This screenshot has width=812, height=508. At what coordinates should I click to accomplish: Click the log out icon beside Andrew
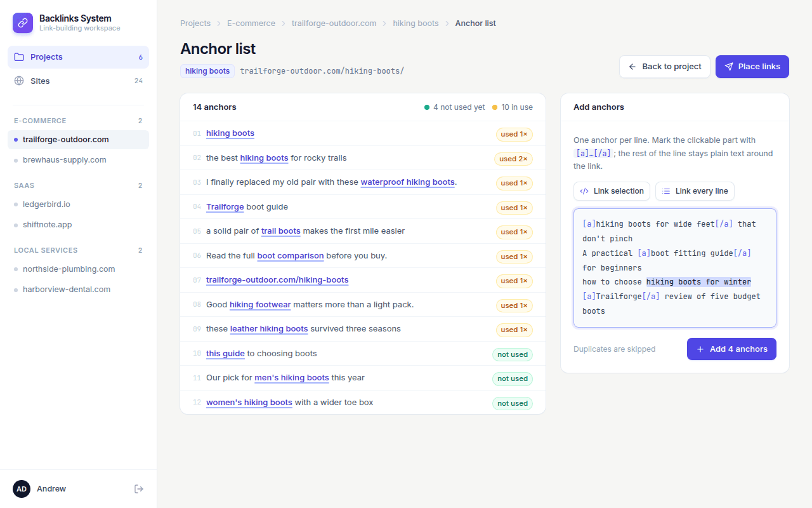(139, 489)
